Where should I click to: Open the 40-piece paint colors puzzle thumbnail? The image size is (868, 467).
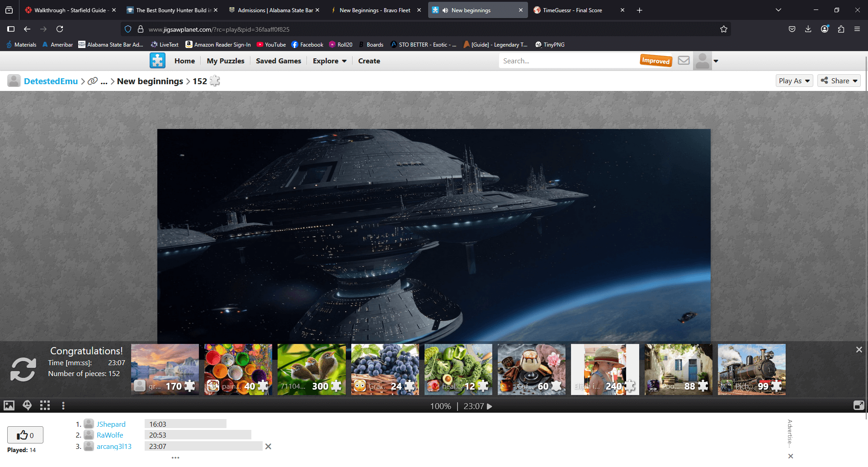[238, 369]
